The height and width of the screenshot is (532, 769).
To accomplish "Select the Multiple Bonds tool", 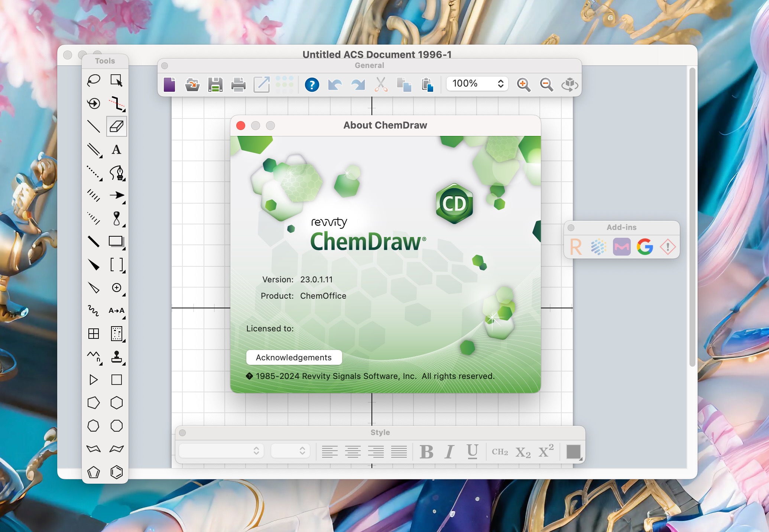I will 94,149.
